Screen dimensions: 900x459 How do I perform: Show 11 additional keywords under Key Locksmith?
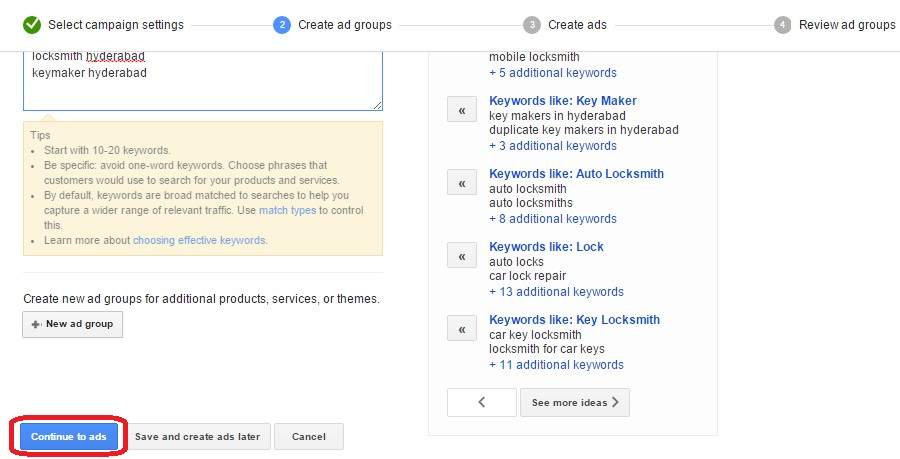[x=556, y=365]
